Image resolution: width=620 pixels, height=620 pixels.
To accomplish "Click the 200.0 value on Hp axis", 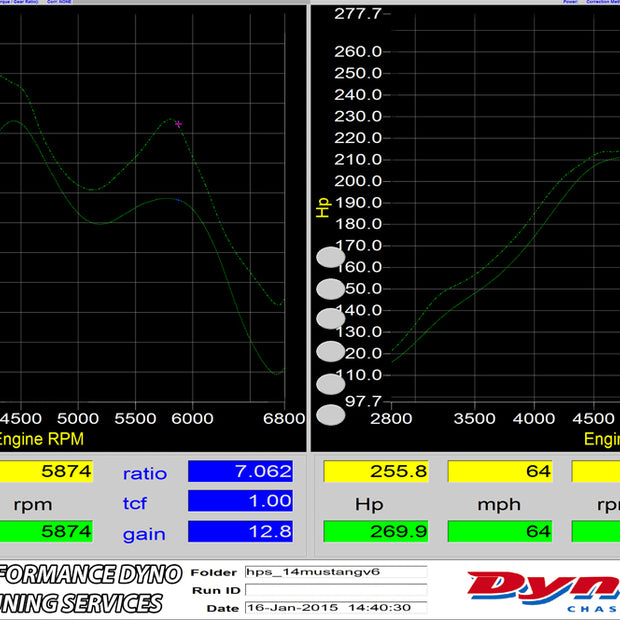I will click(x=358, y=181).
